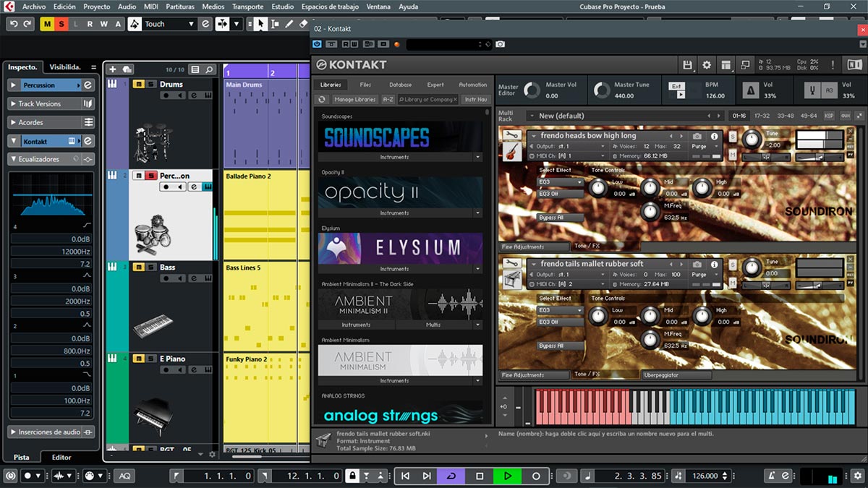Show info for frendo heads bow high long
Screen dimensions: 868x488
[x=715, y=136]
